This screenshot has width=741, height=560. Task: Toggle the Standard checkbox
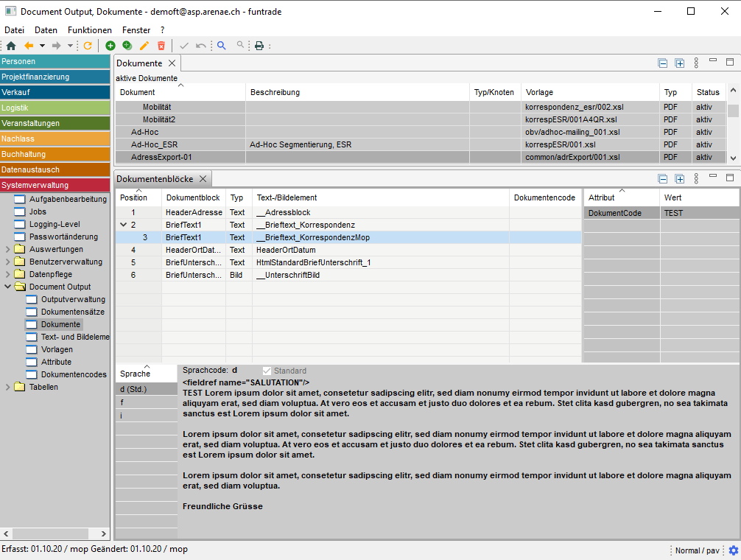[x=267, y=371]
